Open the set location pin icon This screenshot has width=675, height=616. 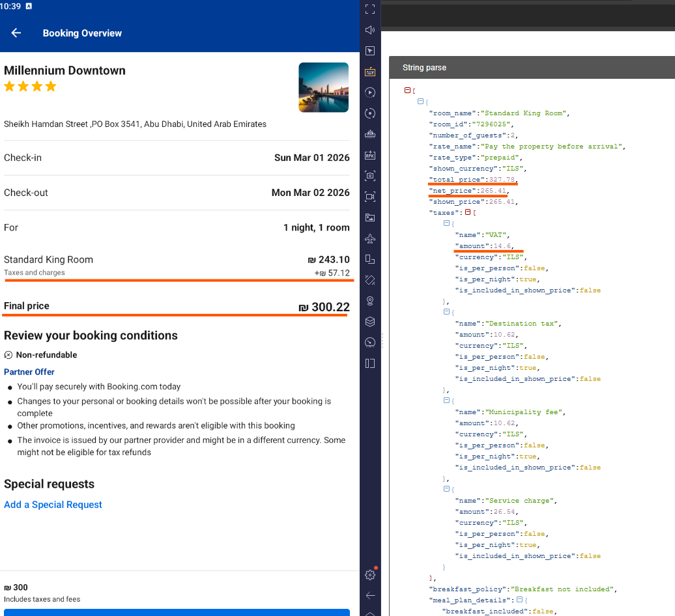coord(370,301)
